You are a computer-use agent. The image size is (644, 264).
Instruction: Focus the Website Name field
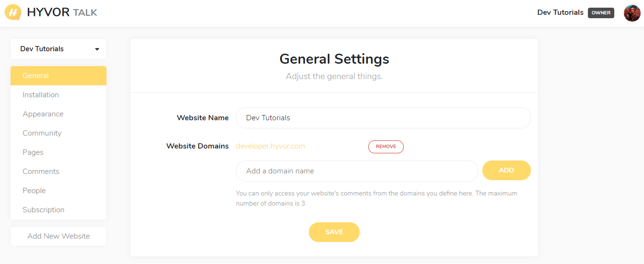383,118
